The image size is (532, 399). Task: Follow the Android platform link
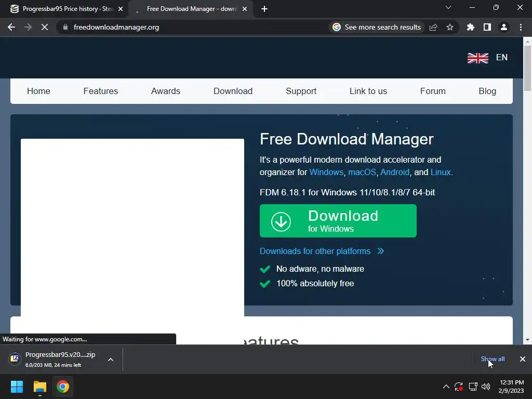[x=395, y=172]
